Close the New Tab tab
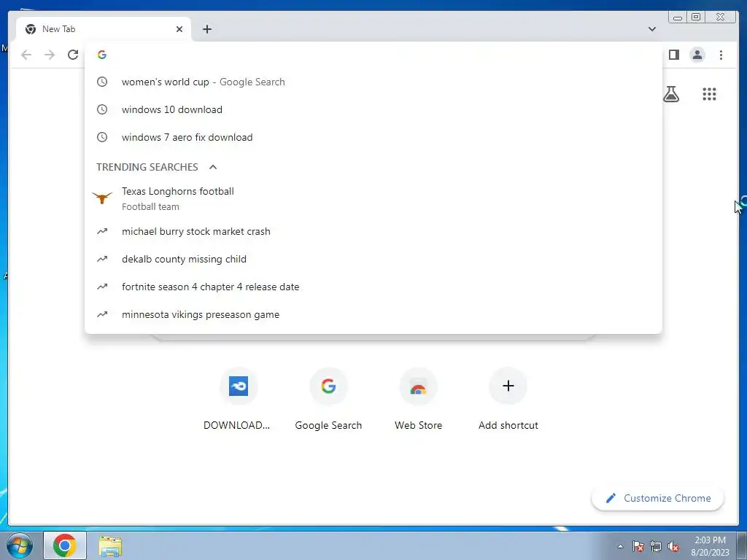This screenshot has height=560, width=747. [x=179, y=29]
